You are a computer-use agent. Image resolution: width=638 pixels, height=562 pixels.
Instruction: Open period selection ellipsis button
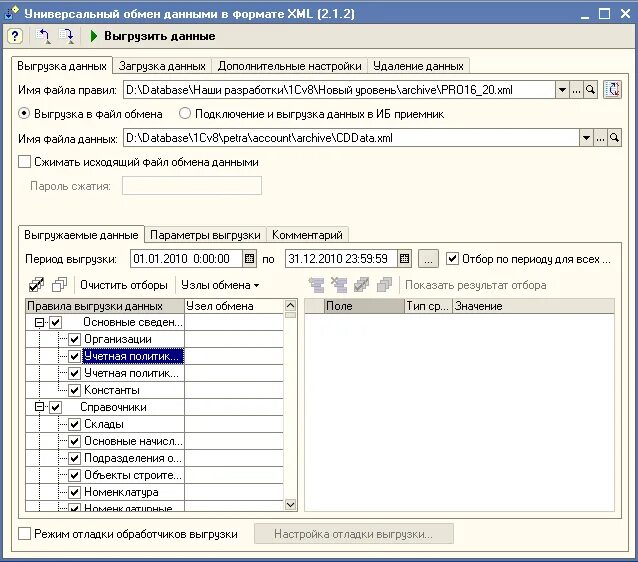[428, 259]
